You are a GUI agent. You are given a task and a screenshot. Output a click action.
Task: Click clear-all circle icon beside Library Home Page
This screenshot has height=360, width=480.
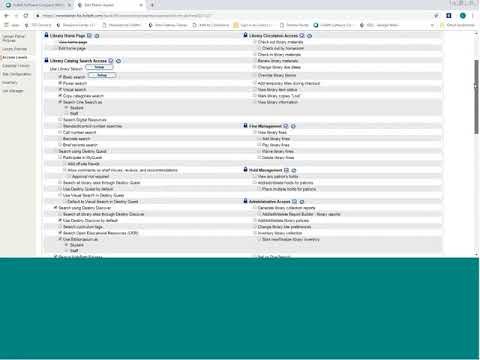(x=97, y=36)
